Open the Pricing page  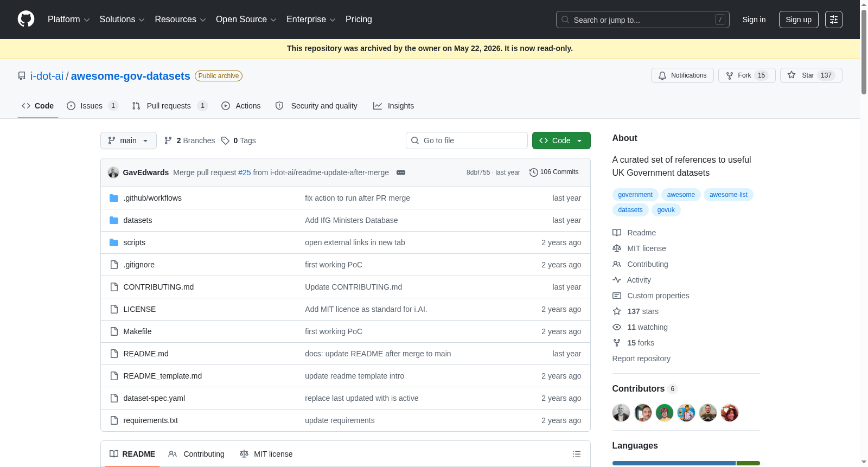359,20
